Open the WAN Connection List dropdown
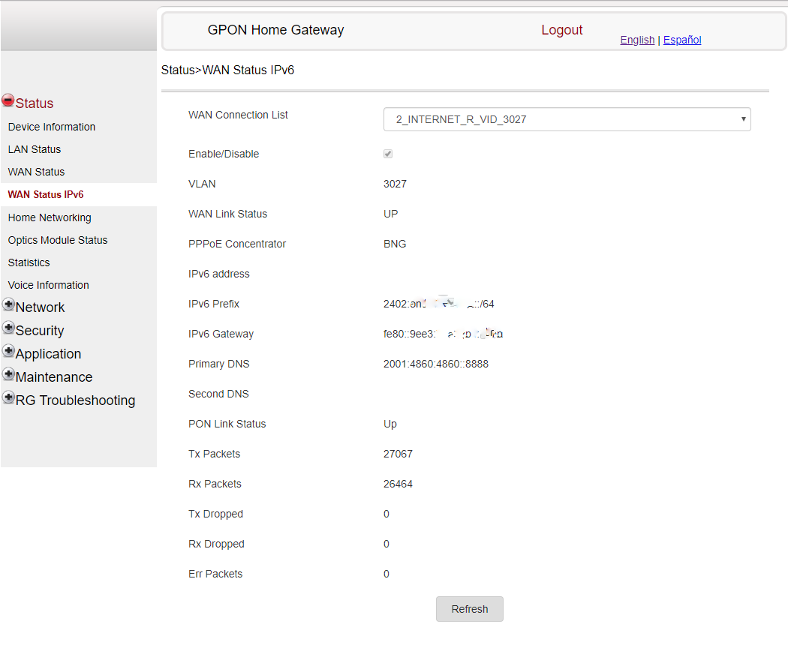This screenshot has width=788, height=672. coord(567,119)
